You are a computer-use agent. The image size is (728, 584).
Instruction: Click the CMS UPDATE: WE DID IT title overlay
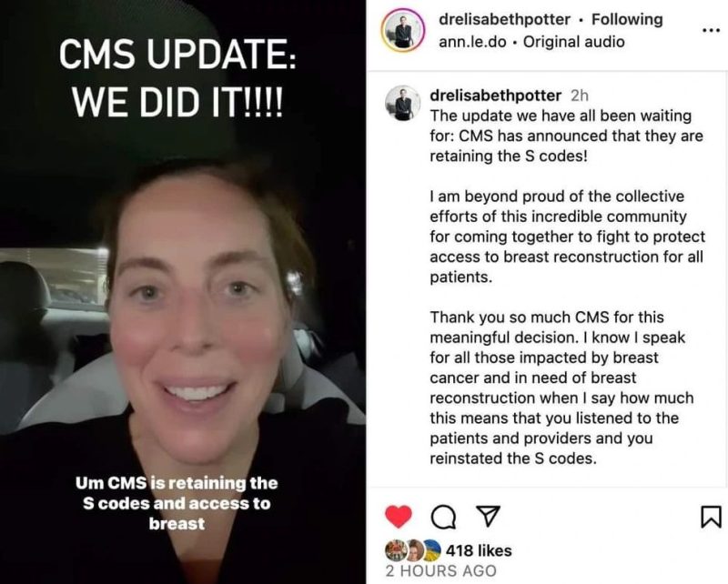[177, 78]
